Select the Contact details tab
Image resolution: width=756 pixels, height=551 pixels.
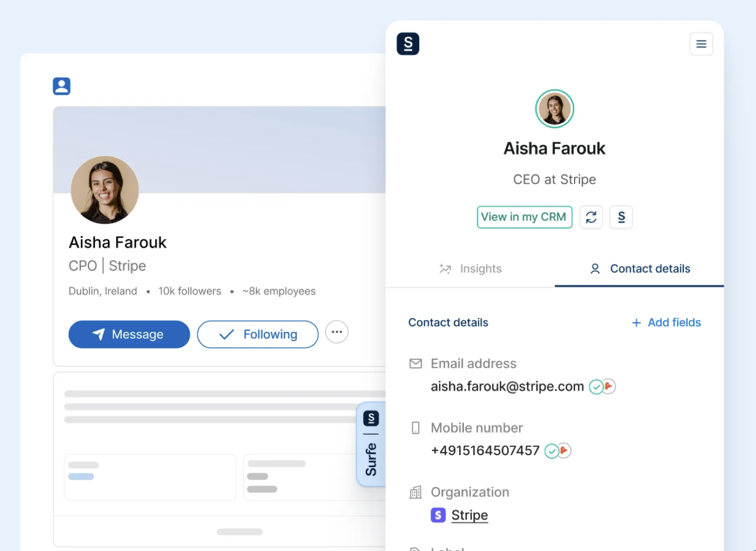[x=640, y=269]
